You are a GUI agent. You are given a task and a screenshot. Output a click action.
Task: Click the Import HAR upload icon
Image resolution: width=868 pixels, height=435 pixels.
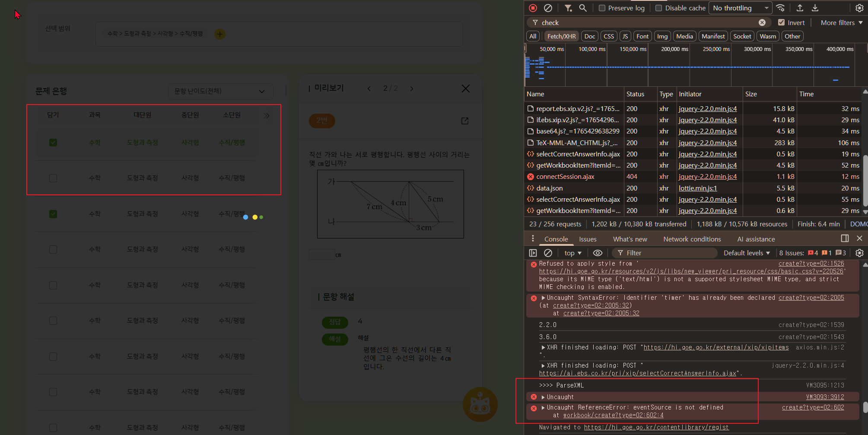coord(800,8)
